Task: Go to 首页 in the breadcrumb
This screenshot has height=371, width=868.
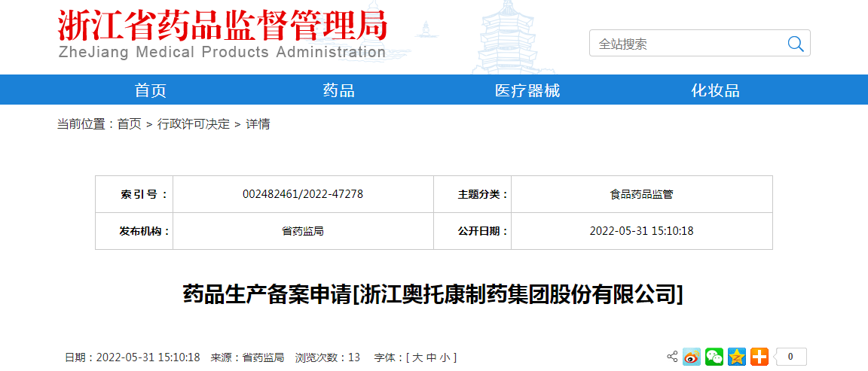Action: 129,124
